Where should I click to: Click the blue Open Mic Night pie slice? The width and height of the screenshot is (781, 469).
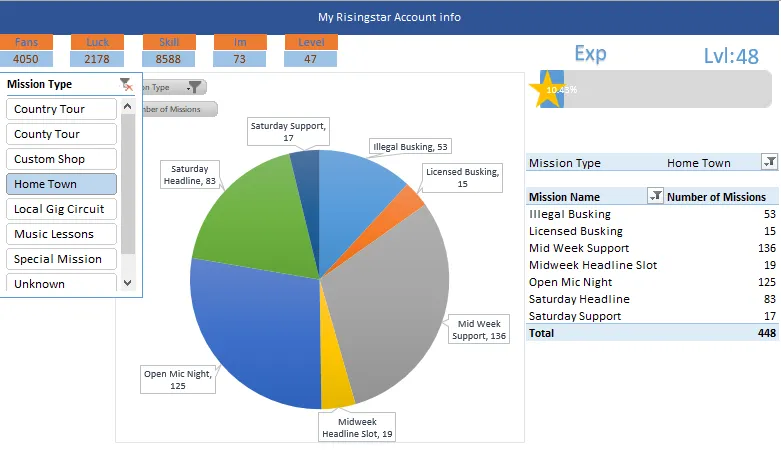tap(254, 334)
